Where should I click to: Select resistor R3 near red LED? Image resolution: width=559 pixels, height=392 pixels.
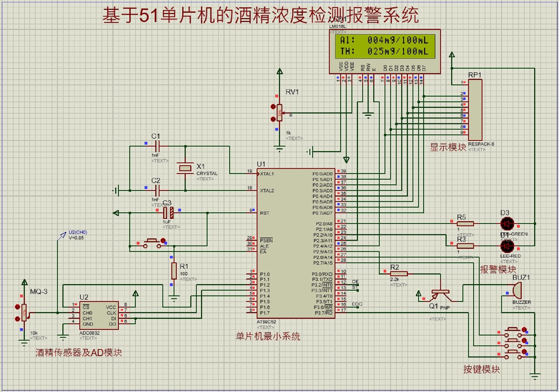[x=465, y=246]
